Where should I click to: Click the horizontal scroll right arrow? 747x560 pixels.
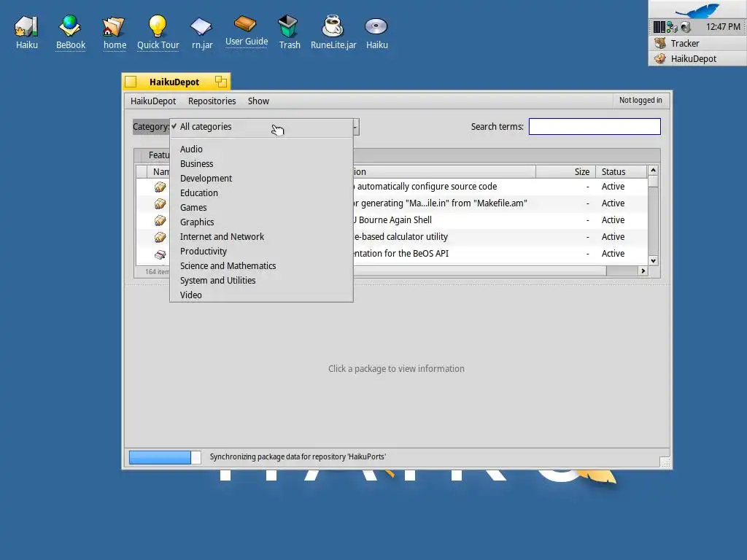pos(643,271)
